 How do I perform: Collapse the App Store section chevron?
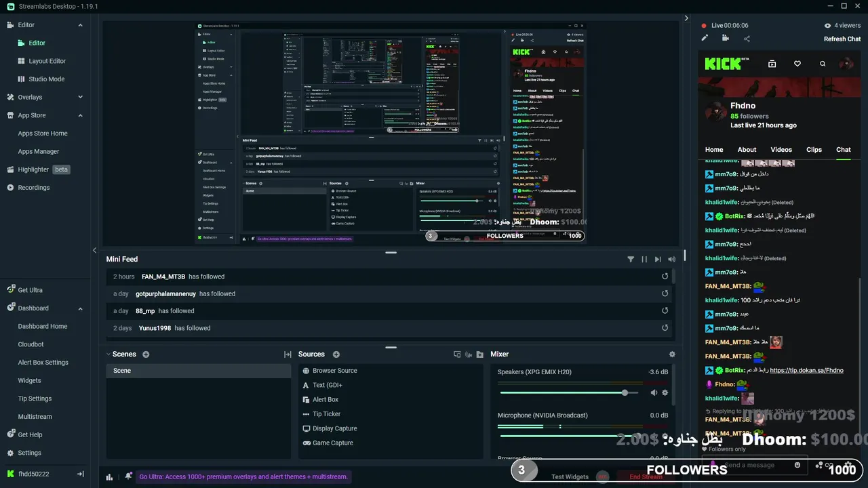80,115
